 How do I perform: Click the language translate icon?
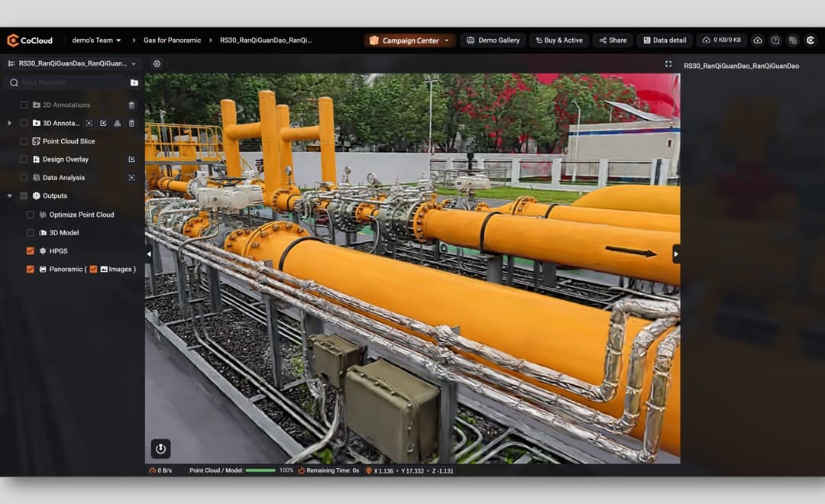pos(793,40)
